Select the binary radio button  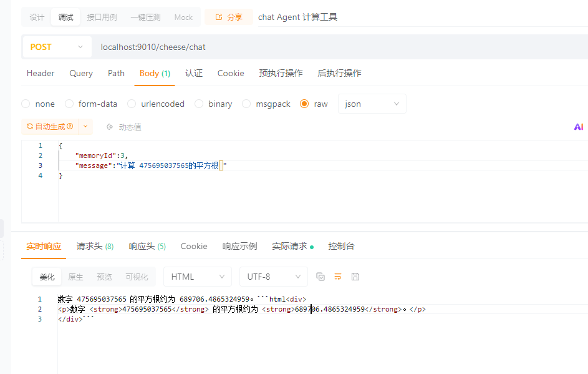(199, 104)
